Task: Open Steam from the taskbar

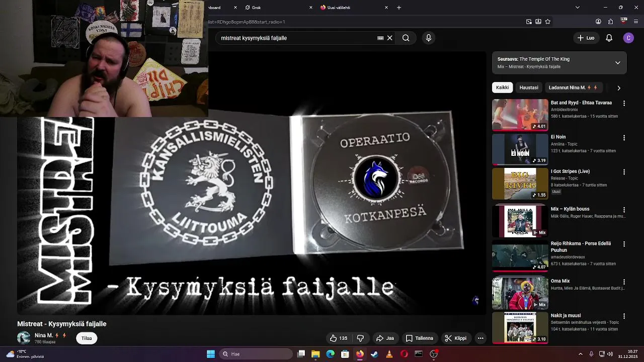Action: click(x=374, y=354)
